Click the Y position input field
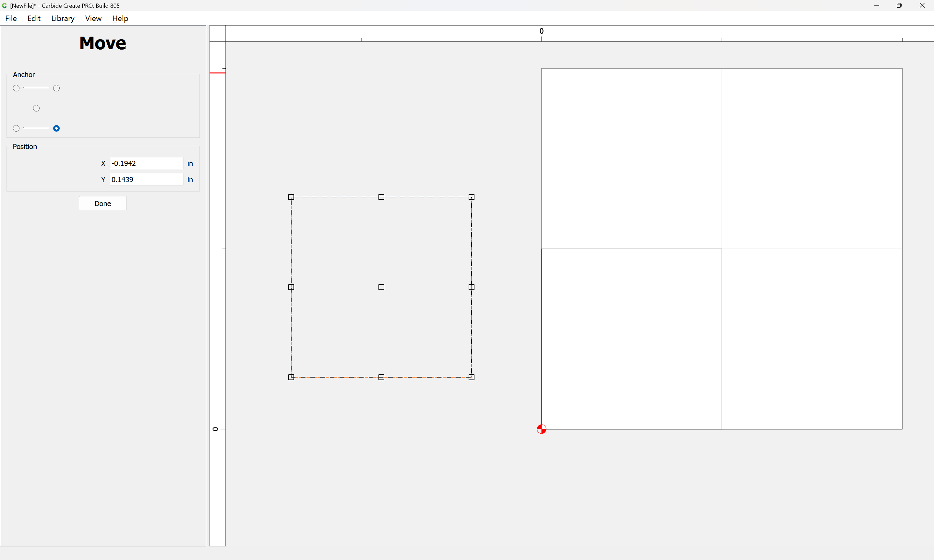934x560 pixels. (x=147, y=180)
